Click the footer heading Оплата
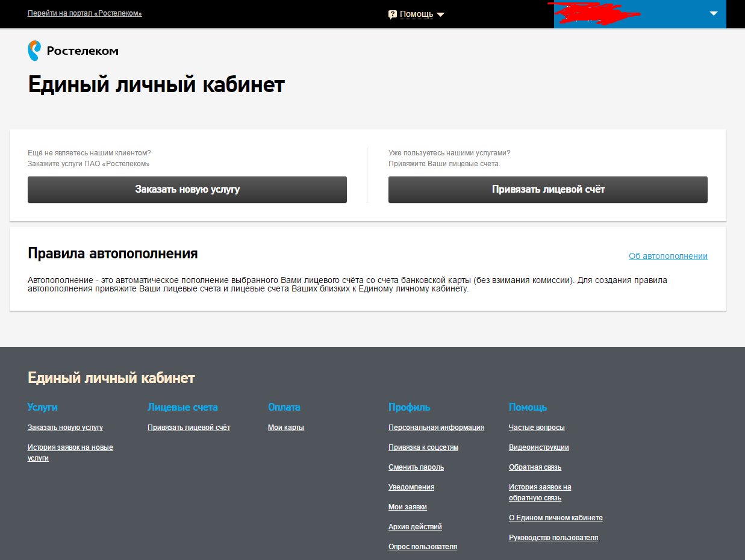The height and width of the screenshot is (560, 745). click(x=284, y=408)
